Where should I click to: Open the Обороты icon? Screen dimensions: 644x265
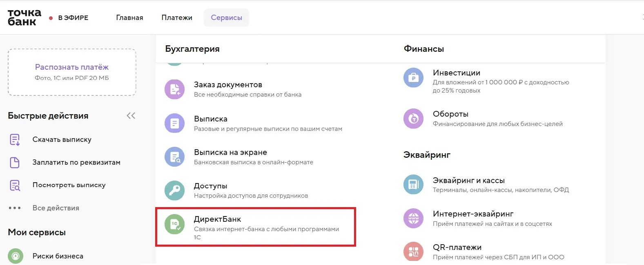(413, 119)
